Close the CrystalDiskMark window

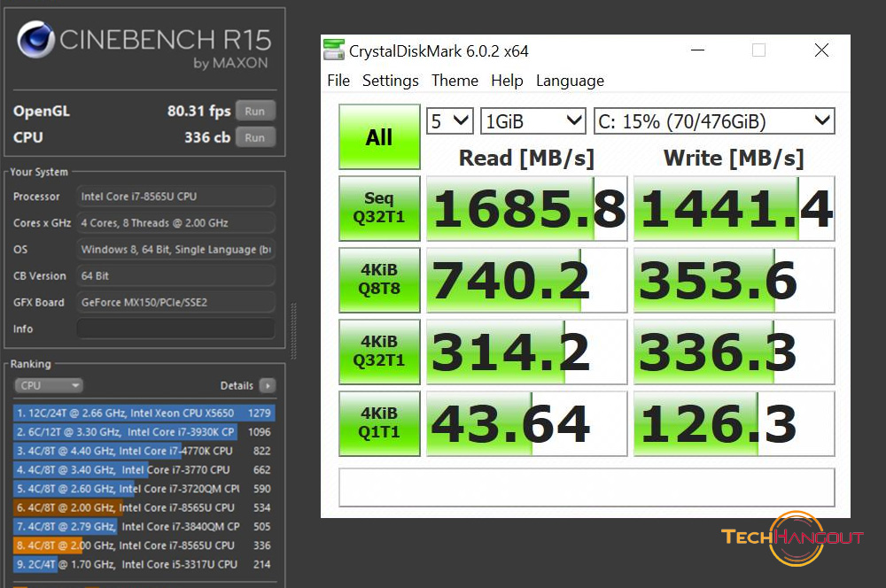click(821, 50)
